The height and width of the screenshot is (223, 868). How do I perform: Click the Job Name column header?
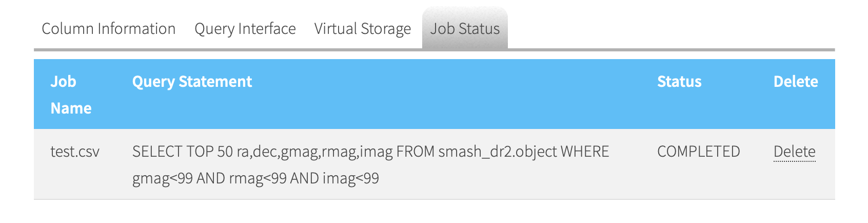coord(71,95)
